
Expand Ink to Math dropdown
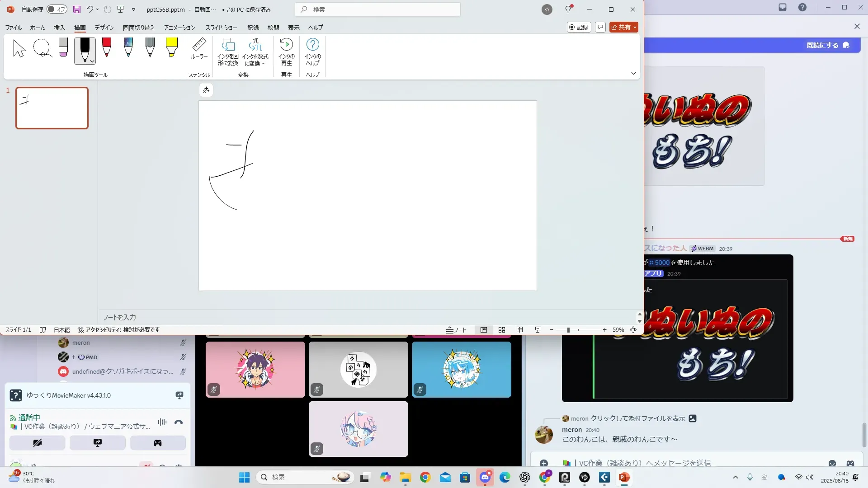tap(263, 64)
